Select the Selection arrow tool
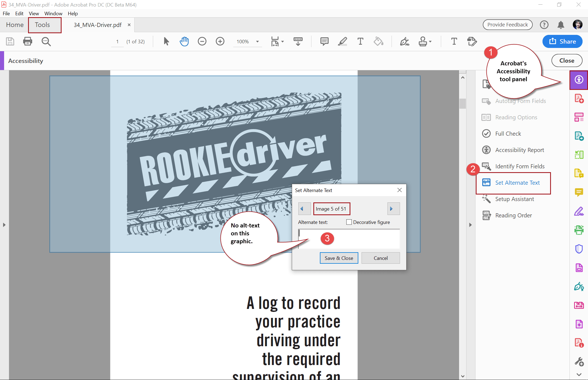588x380 pixels. click(x=166, y=41)
